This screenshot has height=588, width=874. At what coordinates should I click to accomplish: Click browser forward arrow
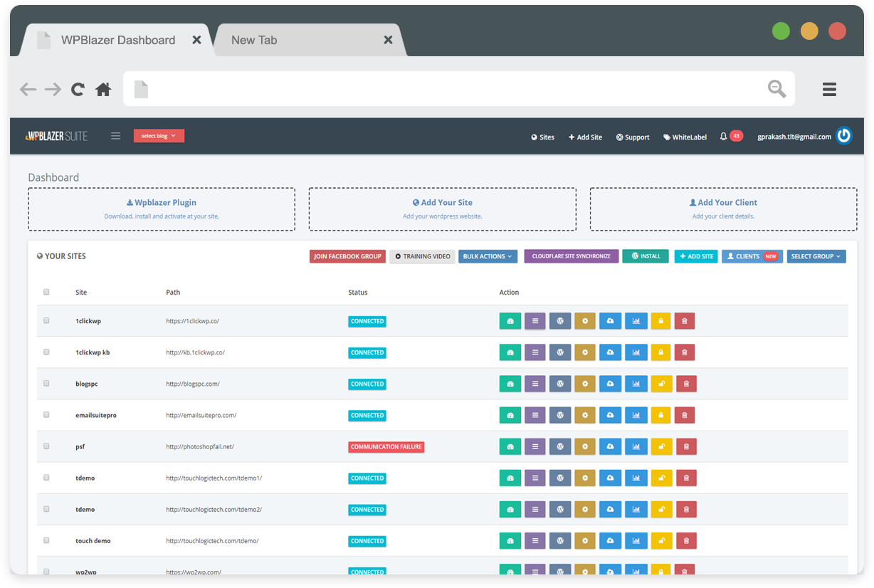tap(53, 89)
